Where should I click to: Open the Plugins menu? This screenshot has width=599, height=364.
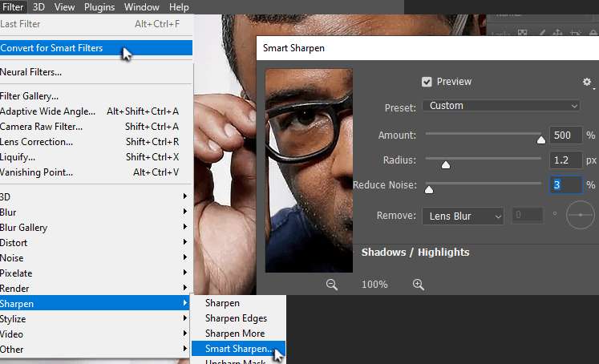point(99,7)
